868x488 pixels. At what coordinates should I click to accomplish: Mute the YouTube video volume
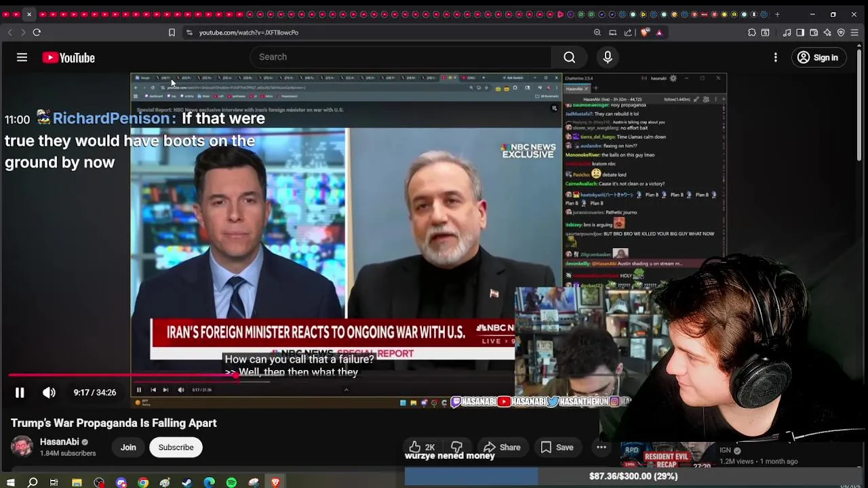pyautogui.click(x=49, y=392)
